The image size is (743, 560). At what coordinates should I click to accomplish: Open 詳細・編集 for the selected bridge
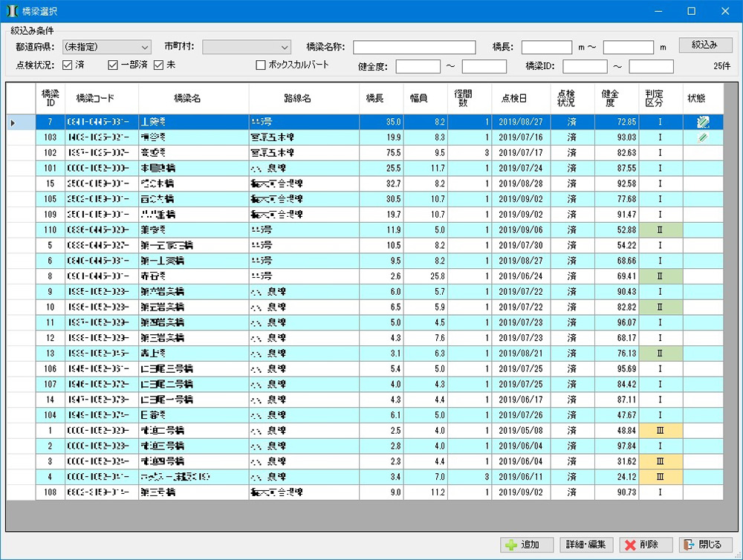click(x=586, y=545)
